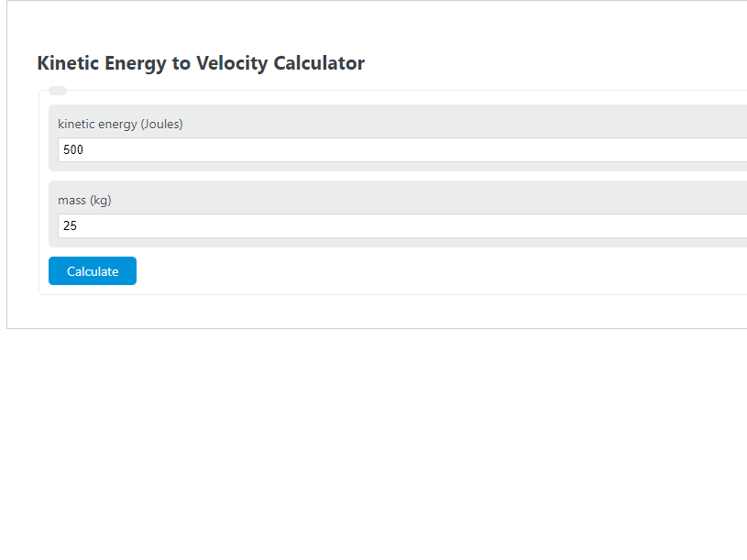Place the cursor before 25 in mass input
Screen dimensions: 747x560
click(x=63, y=225)
